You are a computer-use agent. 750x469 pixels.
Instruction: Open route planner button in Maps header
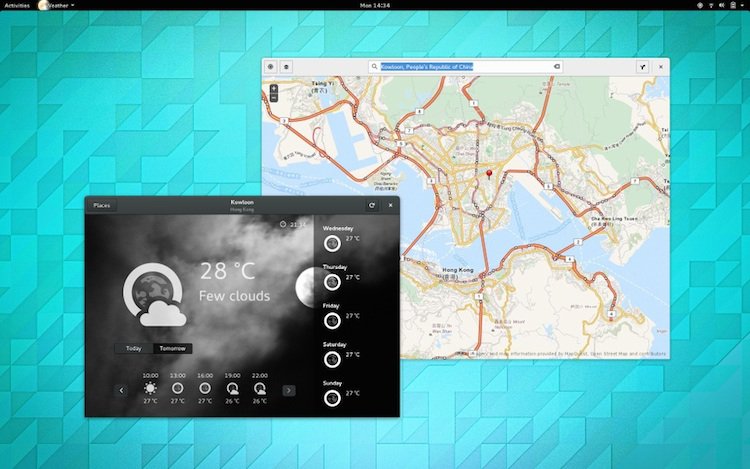click(x=642, y=67)
